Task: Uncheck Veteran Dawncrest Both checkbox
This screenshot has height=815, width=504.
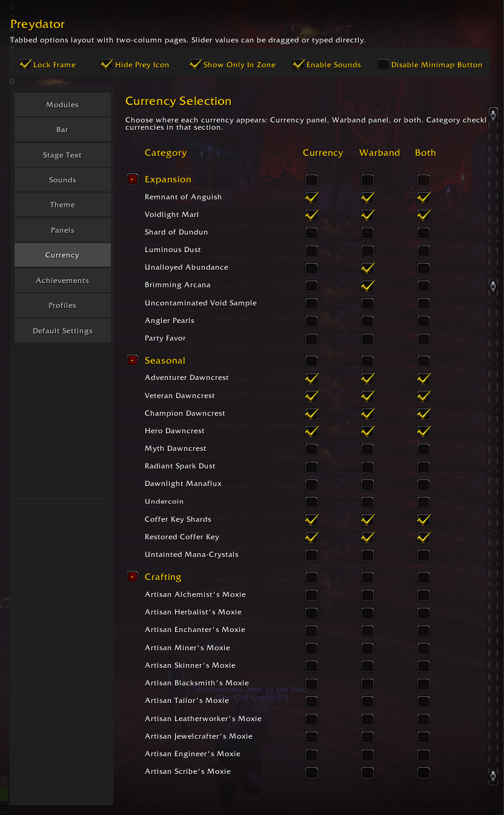Action: (x=424, y=396)
